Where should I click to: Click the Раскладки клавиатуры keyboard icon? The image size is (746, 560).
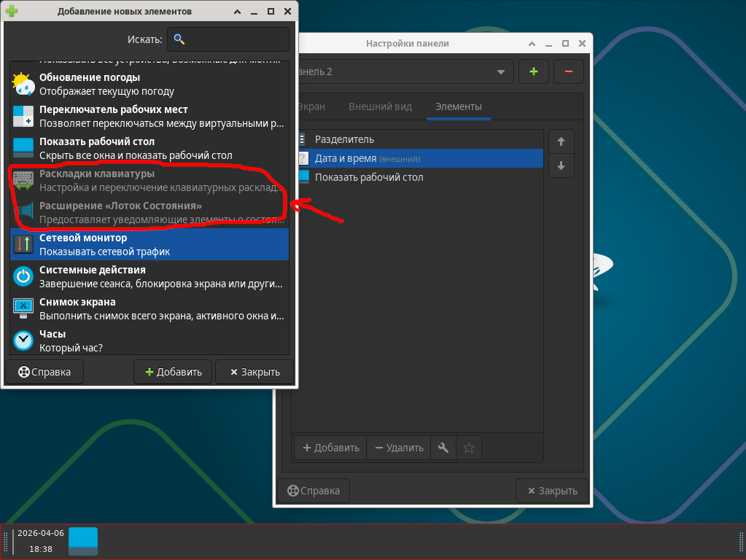pyautogui.click(x=23, y=180)
